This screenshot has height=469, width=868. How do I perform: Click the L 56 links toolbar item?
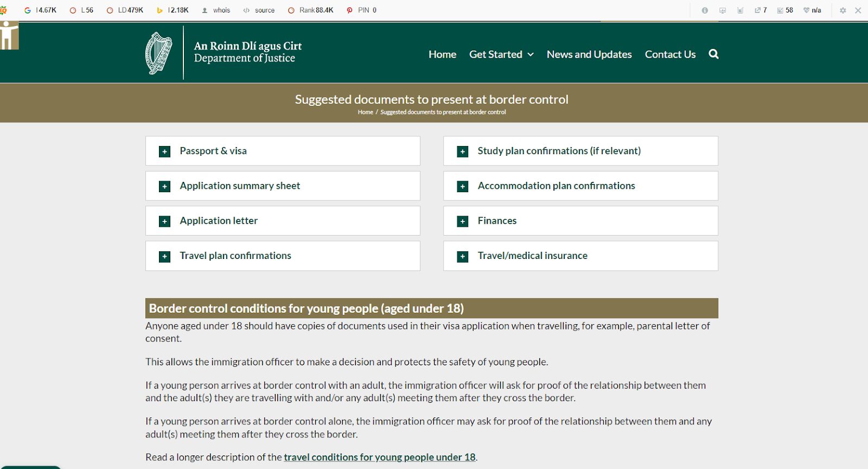click(81, 10)
